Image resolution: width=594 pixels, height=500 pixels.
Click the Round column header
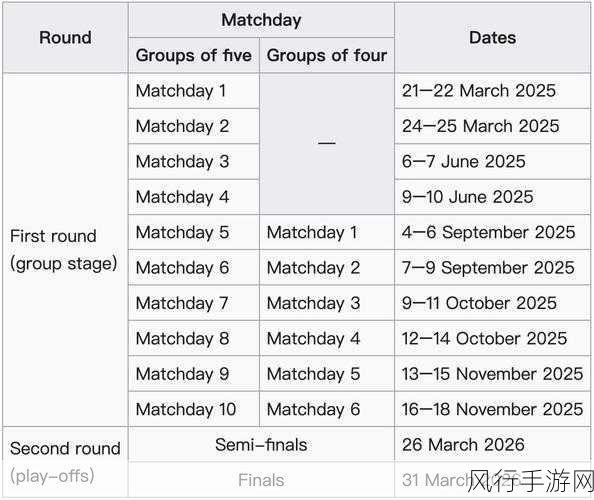[x=65, y=38]
